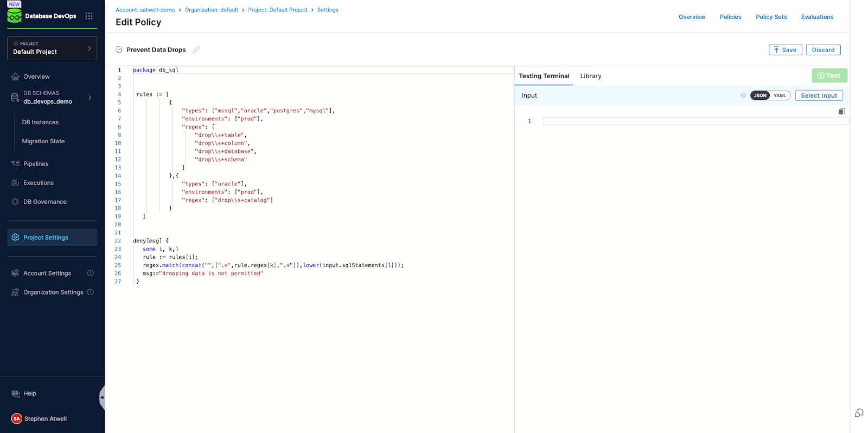Click the DB Schemas database icon

coord(15,98)
